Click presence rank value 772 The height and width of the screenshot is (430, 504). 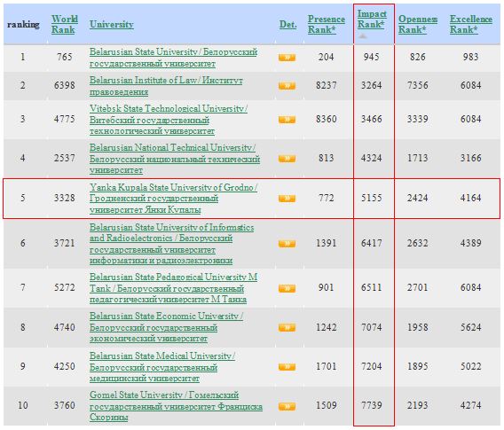(x=327, y=198)
